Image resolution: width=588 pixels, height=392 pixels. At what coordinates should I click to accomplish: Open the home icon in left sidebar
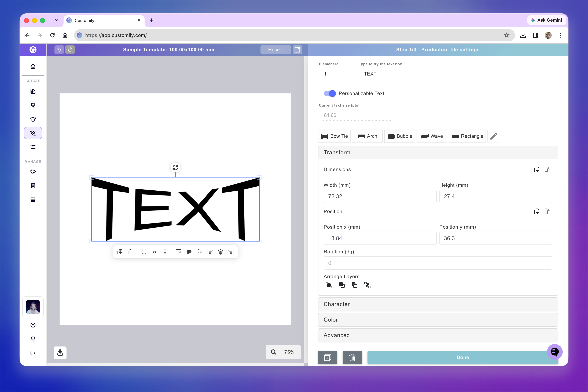[x=33, y=66]
